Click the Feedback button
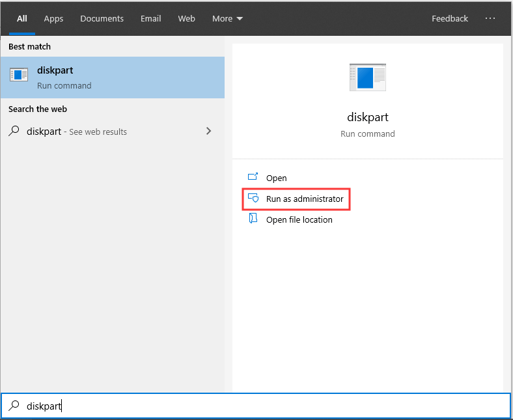The height and width of the screenshot is (420, 513). click(450, 19)
